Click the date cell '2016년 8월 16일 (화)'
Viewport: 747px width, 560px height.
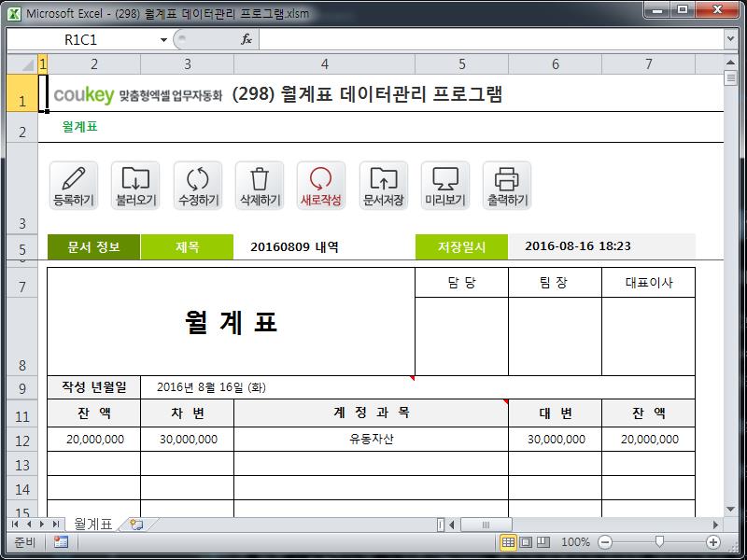point(417,387)
